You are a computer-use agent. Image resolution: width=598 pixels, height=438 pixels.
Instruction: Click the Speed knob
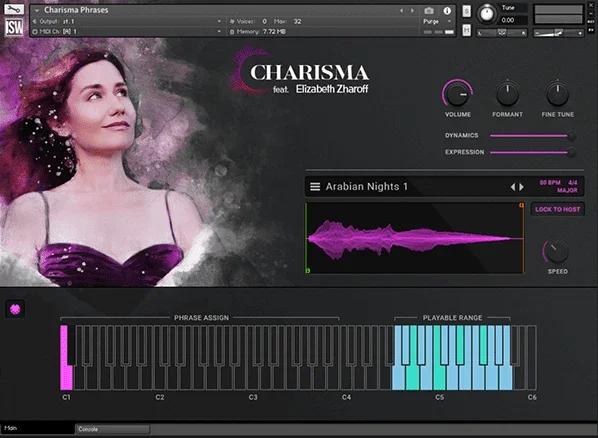[x=557, y=252]
